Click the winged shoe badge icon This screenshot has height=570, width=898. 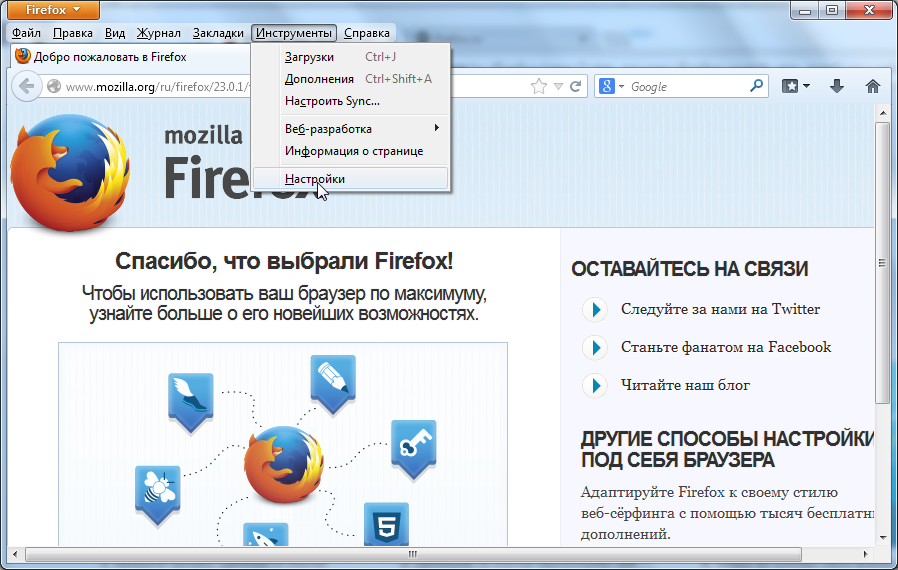(x=191, y=403)
